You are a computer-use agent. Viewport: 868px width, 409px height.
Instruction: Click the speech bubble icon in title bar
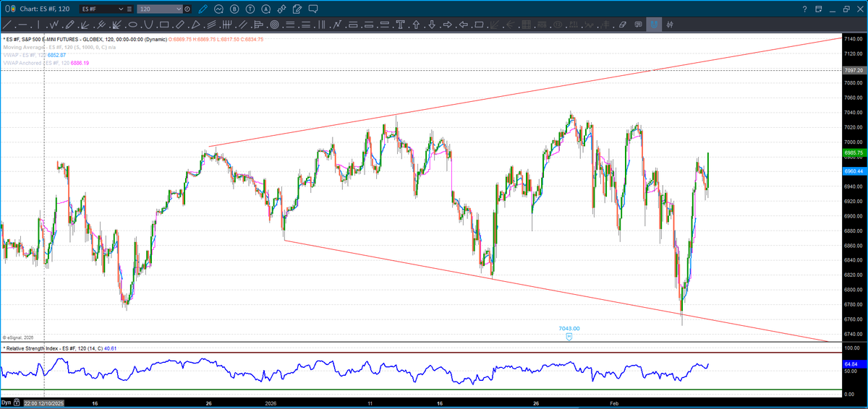[313, 9]
